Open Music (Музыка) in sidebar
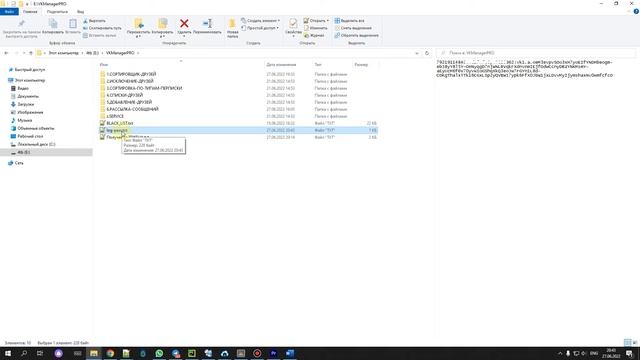This screenshot has height=360, width=640. point(24,120)
